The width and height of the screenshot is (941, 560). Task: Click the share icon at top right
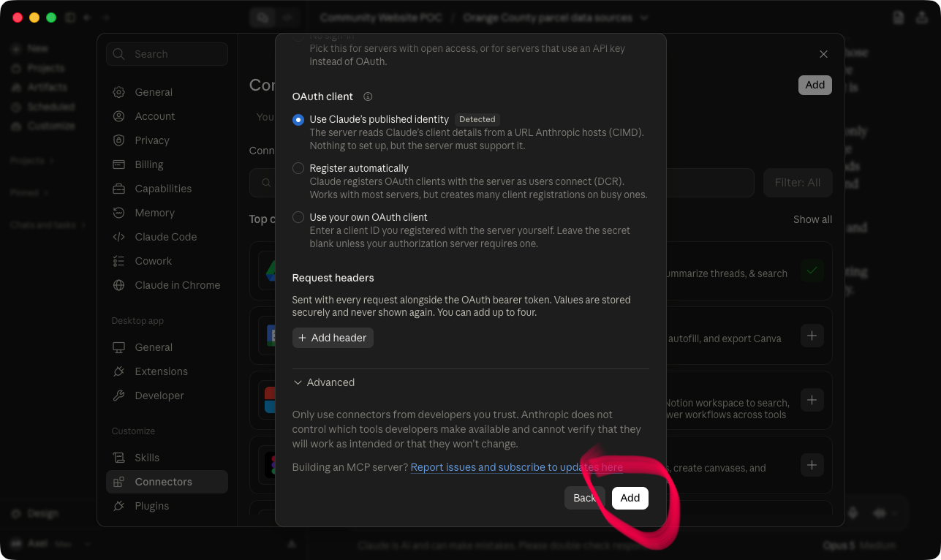(x=923, y=18)
